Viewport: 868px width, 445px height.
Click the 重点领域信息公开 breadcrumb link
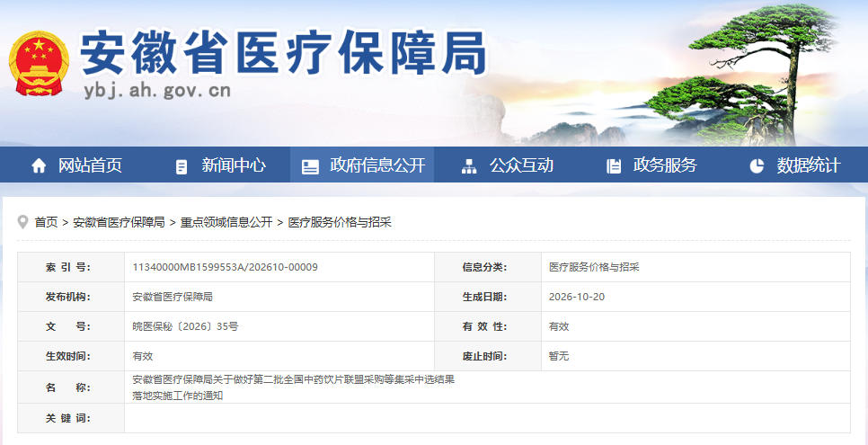[226, 222]
